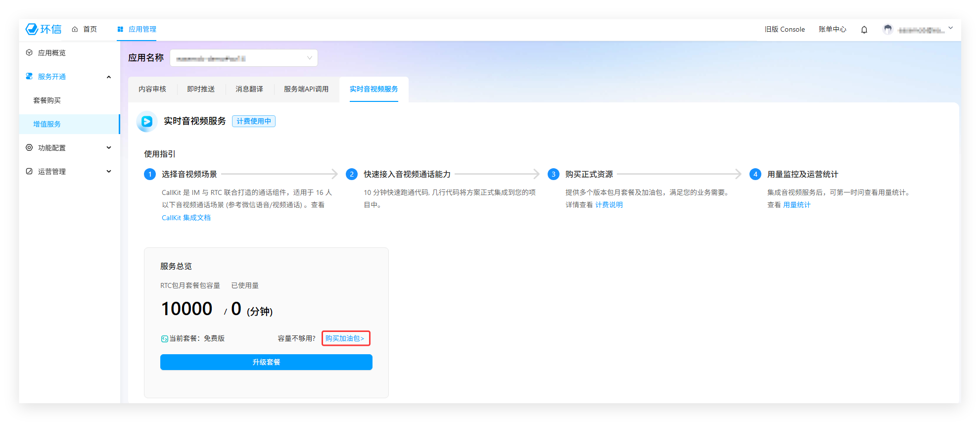Open the CallKit 集成文档 link
This screenshot has height=422, width=980.
[186, 218]
